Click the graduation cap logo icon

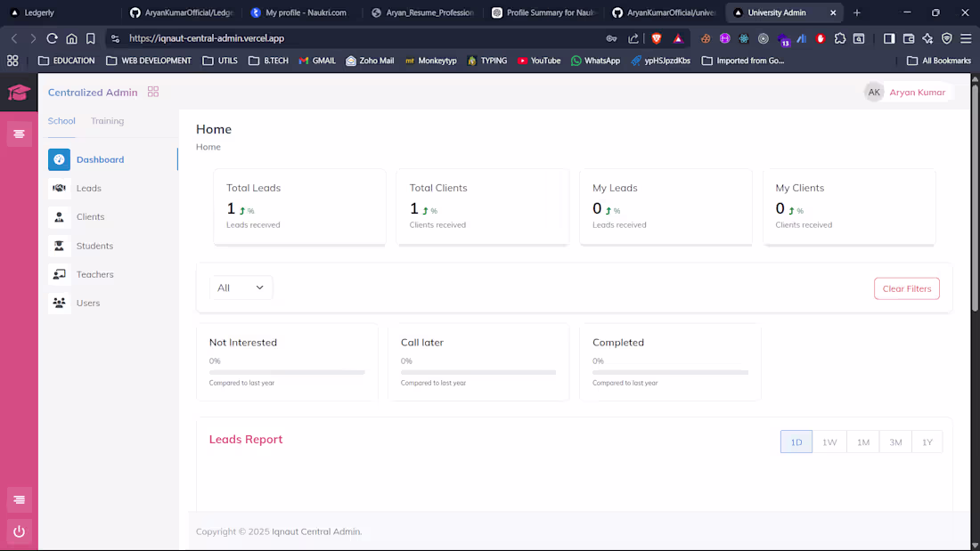tap(19, 93)
